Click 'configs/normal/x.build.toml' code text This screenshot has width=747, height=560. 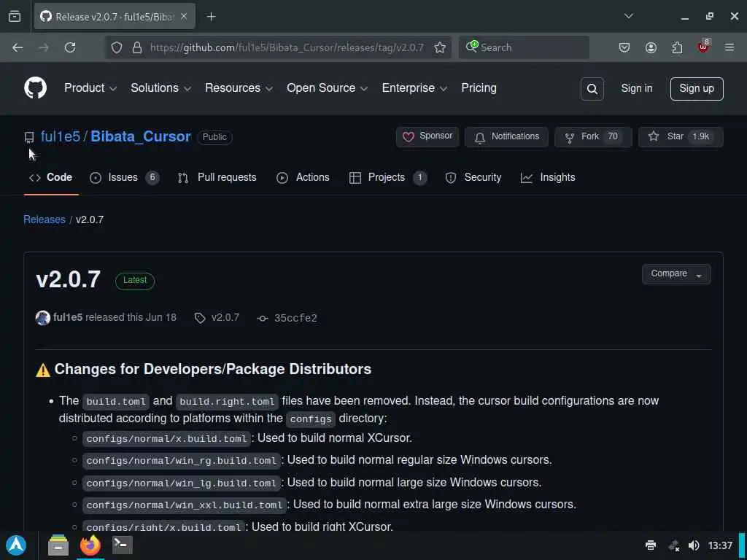tap(167, 438)
